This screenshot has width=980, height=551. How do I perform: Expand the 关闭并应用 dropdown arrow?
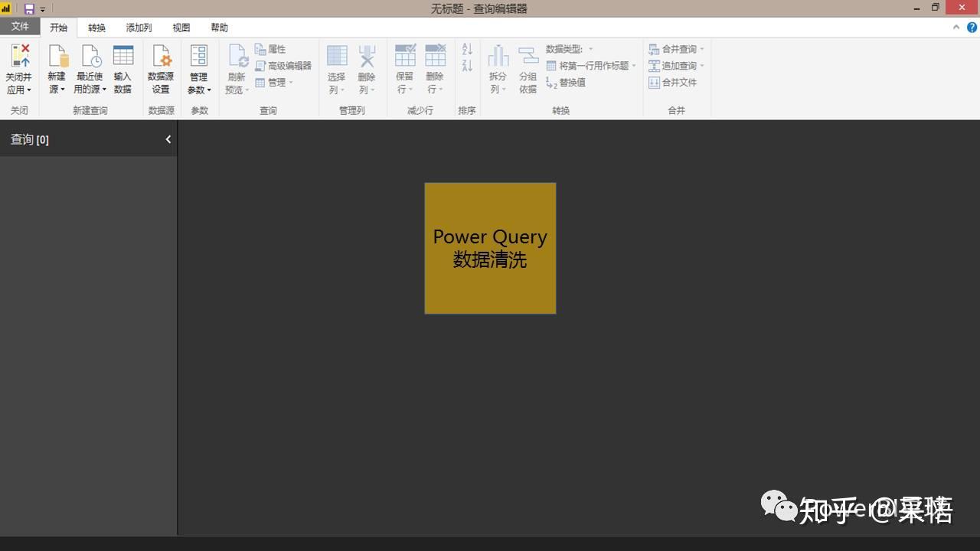coord(29,90)
